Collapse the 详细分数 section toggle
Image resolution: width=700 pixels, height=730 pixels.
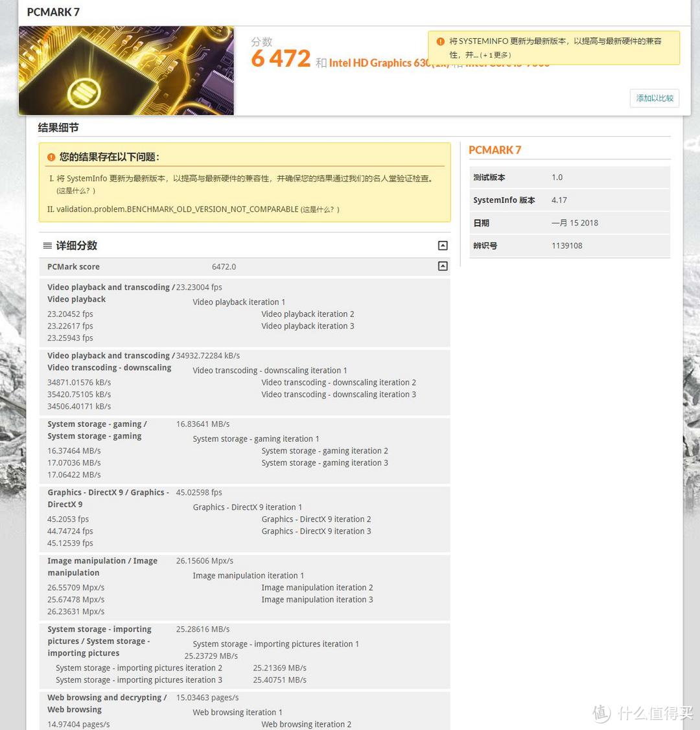[x=443, y=245]
